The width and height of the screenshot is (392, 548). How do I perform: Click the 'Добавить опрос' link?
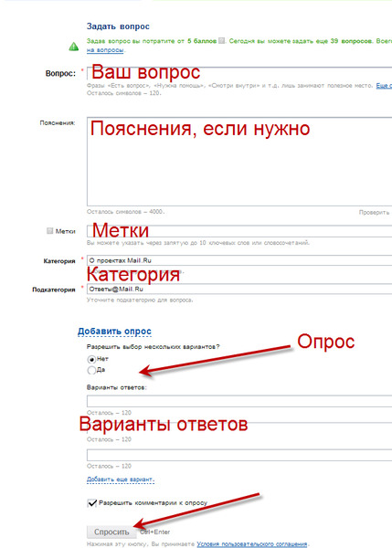(114, 332)
